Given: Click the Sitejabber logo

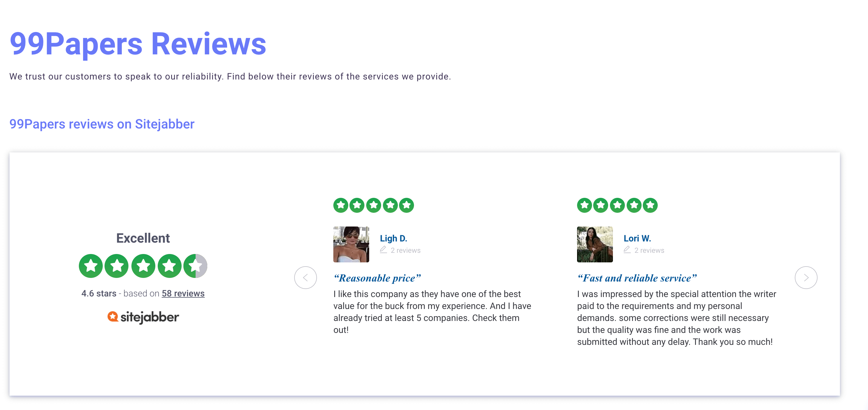Looking at the screenshot, I should click(x=143, y=317).
